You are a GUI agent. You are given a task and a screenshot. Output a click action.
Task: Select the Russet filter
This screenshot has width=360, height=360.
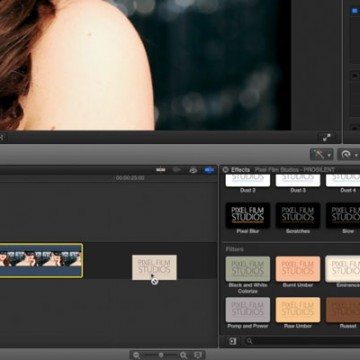click(x=343, y=310)
